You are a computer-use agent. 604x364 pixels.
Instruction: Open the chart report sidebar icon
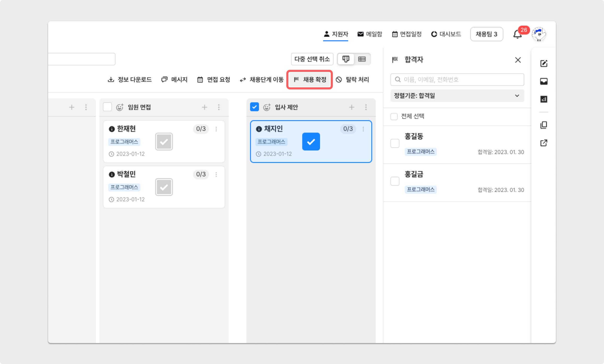pos(544,99)
